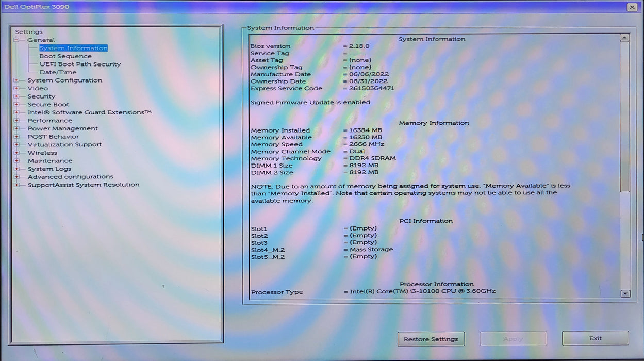The image size is (644, 361).
Task: Select the Security category label
Action: click(x=41, y=96)
